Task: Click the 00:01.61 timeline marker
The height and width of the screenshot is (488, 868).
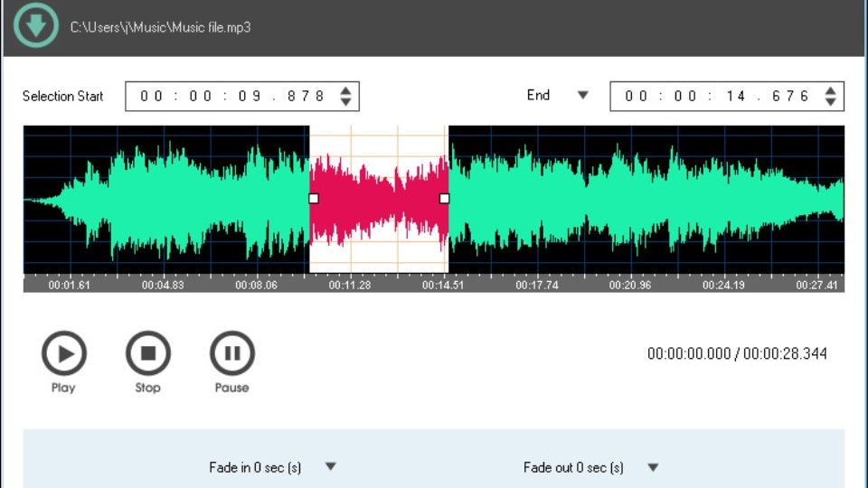Action: 70,286
